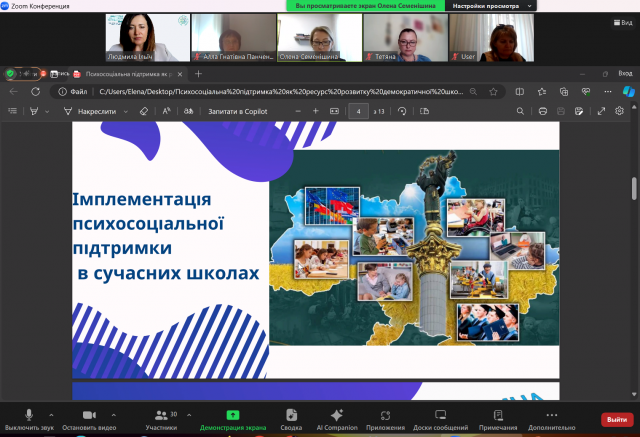Open the AI Companion panel
Image resolution: width=640 pixels, height=437 pixels.
[337, 415]
